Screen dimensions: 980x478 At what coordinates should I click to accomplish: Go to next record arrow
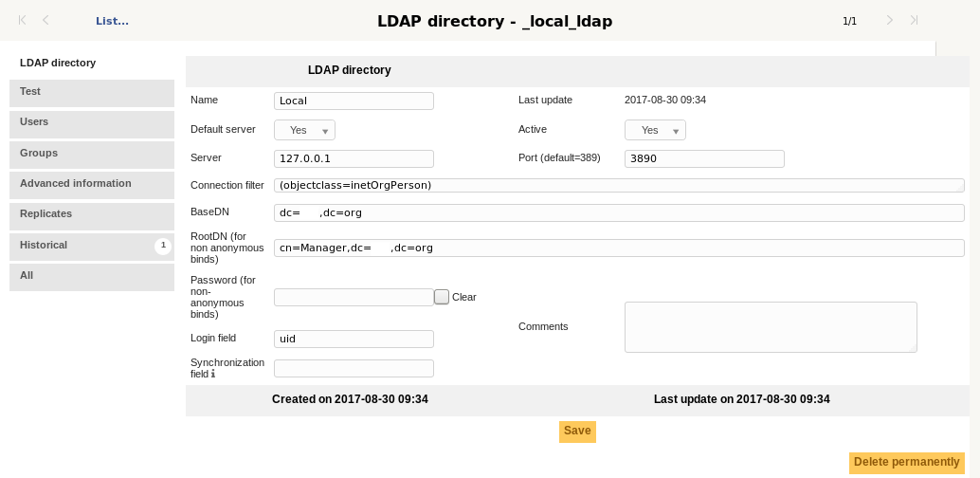tap(889, 20)
